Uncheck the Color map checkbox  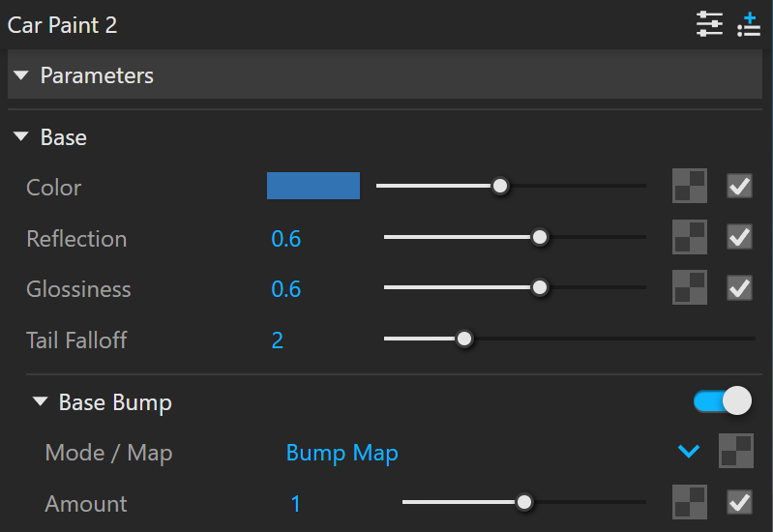pyautogui.click(x=739, y=186)
